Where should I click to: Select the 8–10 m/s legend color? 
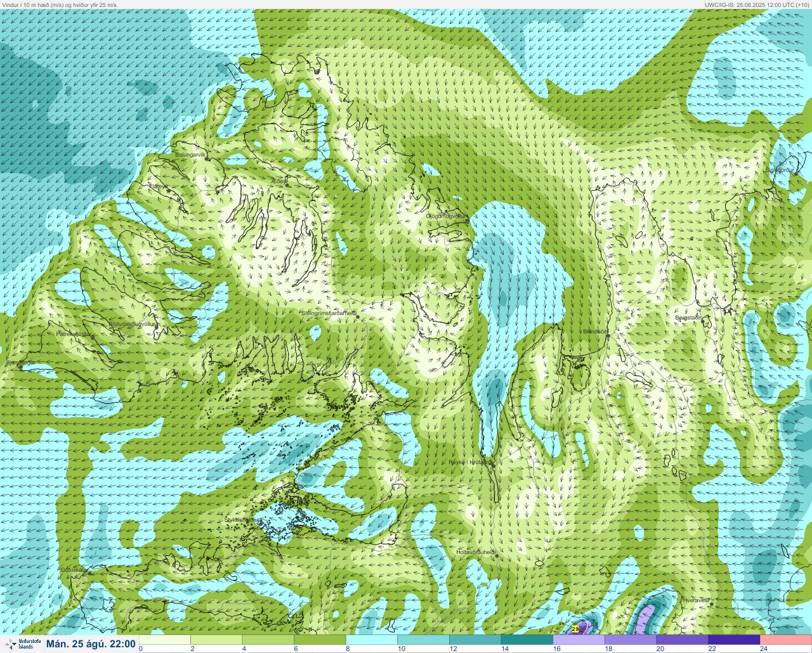pyautogui.click(x=372, y=639)
